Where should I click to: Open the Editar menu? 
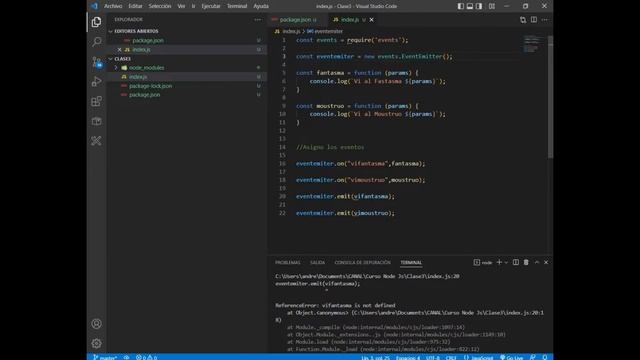(x=135, y=6)
